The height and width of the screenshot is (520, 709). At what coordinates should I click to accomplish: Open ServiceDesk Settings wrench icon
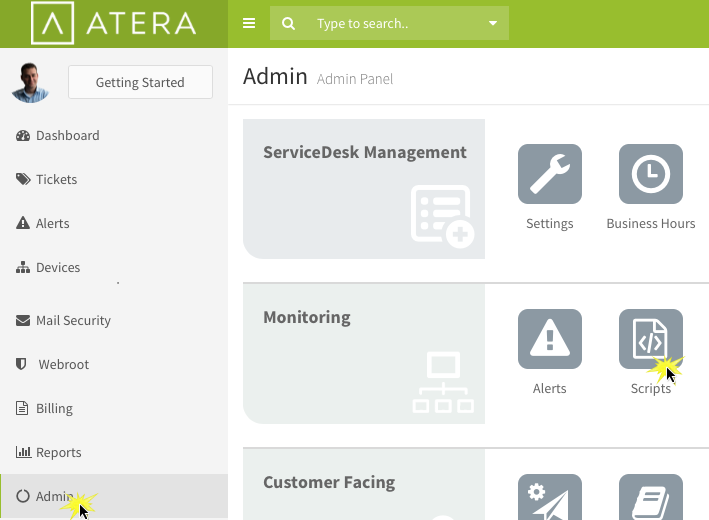pyautogui.click(x=549, y=174)
